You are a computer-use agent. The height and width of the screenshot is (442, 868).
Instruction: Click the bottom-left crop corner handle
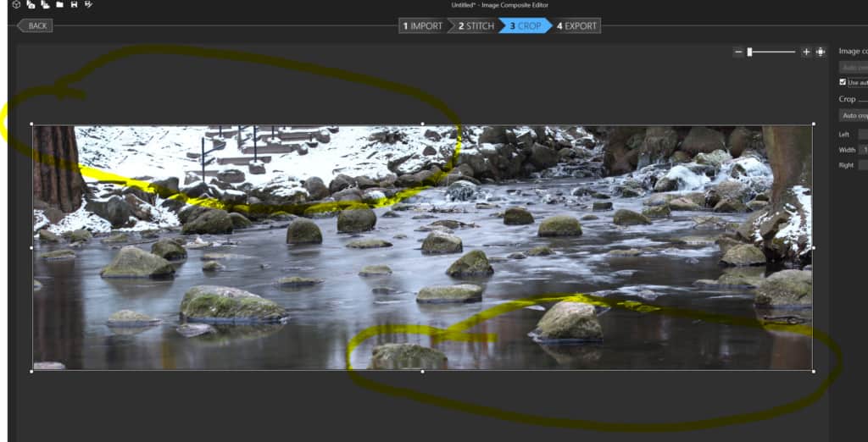coord(31,371)
